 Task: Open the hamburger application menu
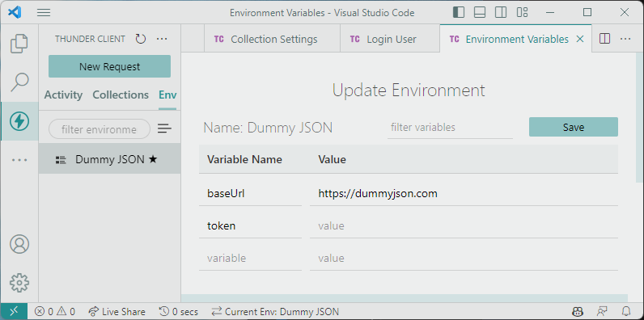tap(44, 13)
